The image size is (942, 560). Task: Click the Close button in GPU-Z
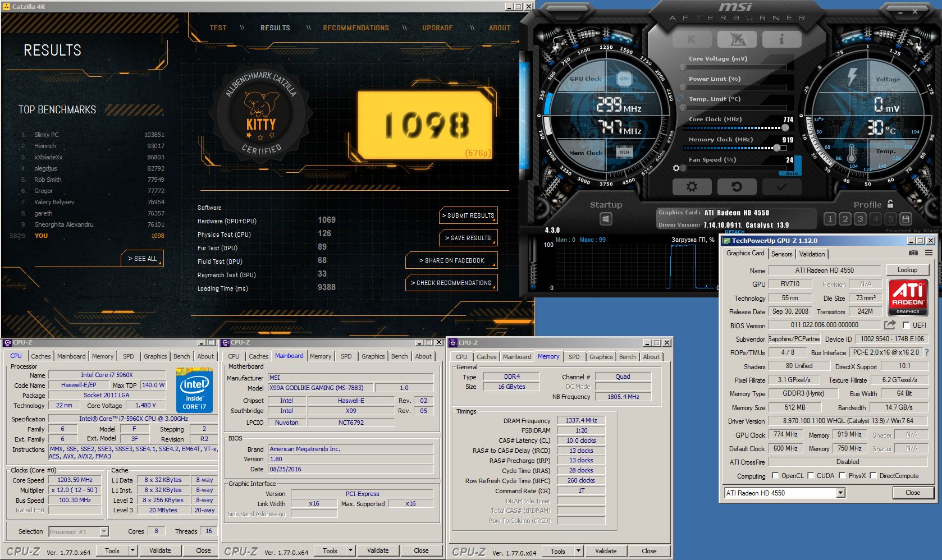point(913,493)
